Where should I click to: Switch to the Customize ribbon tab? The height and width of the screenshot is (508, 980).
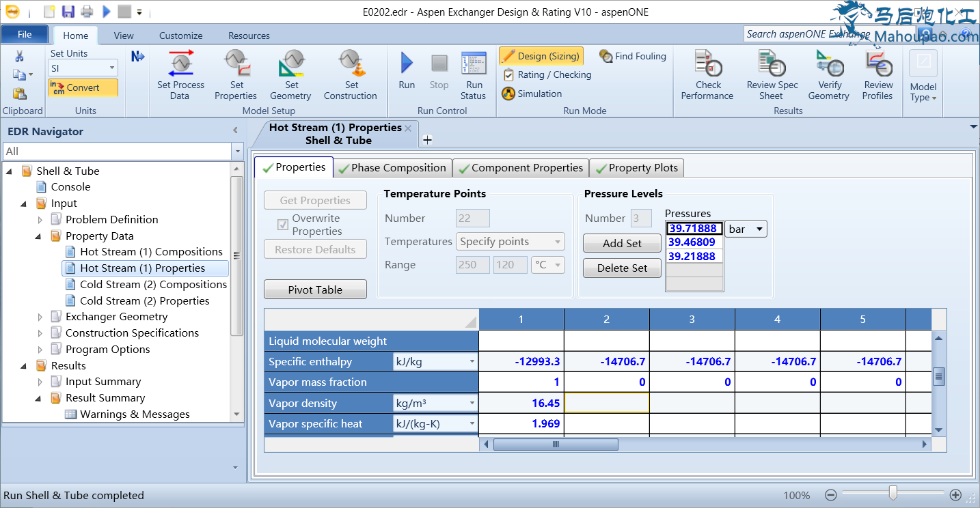point(181,36)
